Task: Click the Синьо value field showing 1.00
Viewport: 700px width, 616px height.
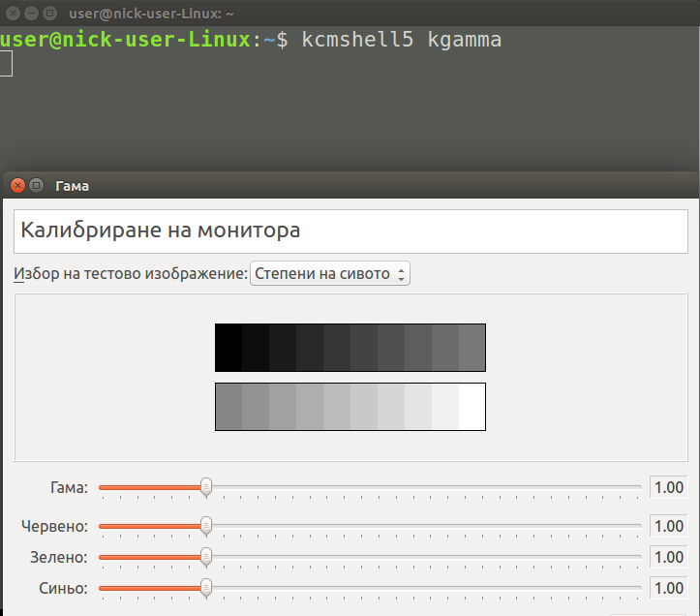Action: pos(668,588)
